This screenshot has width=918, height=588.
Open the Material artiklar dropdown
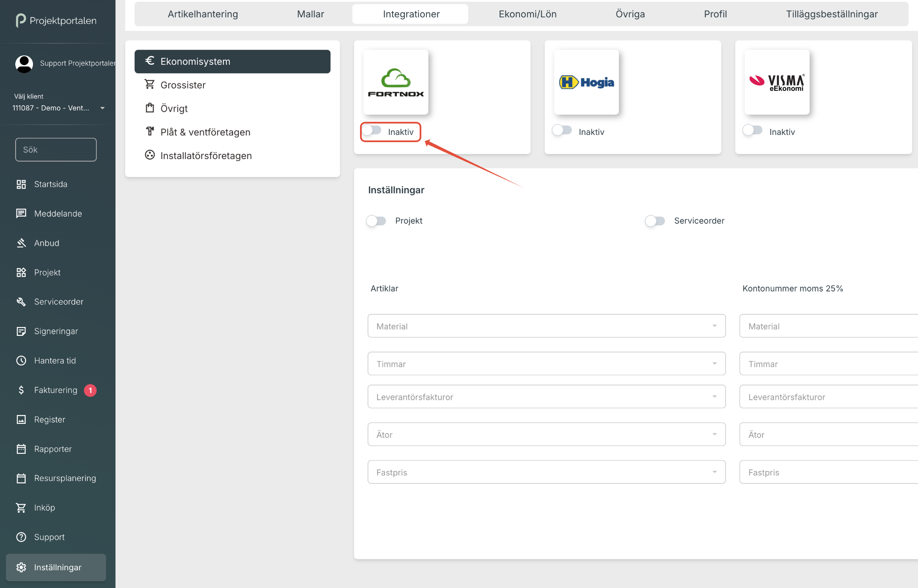tap(546, 326)
